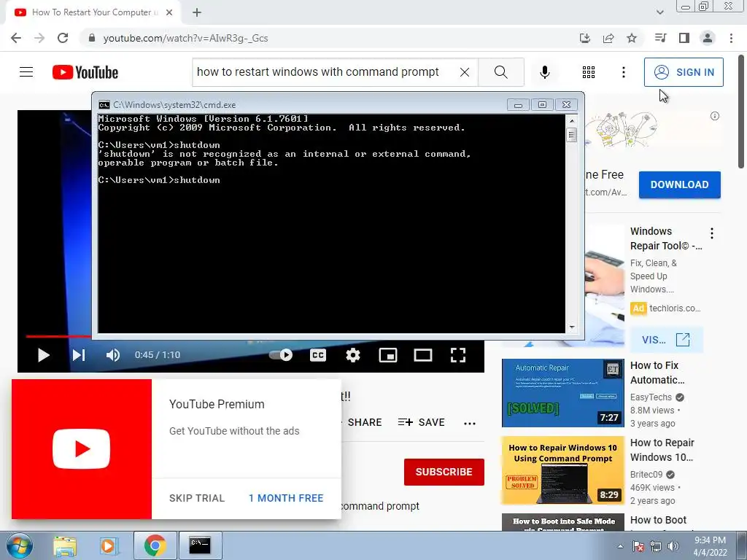Open How to Fix Automatic Repair thumbnail
Image resolution: width=747 pixels, height=560 pixels.
pyautogui.click(x=562, y=393)
